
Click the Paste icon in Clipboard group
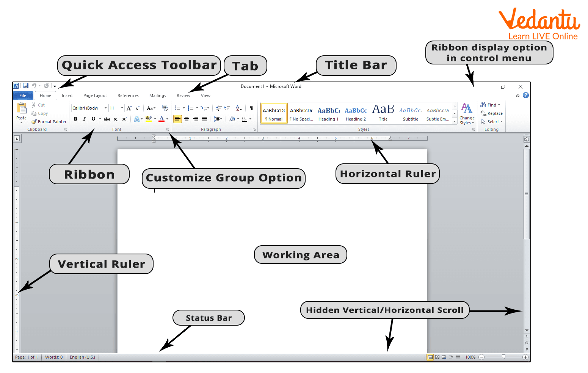[x=21, y=108]
